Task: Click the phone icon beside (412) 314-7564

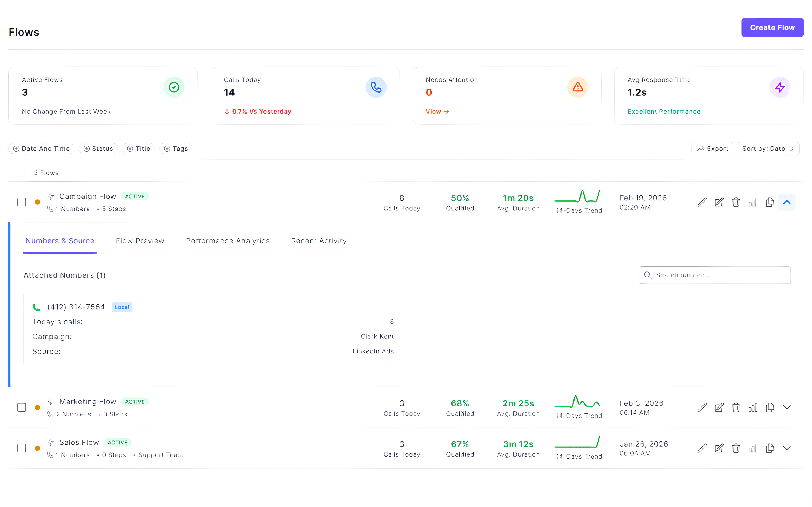Action: click(36, 307)
